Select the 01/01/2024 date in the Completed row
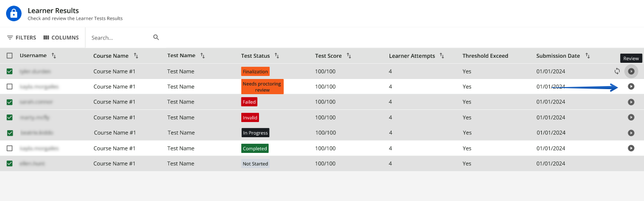Viewport: 644px width, 201px height. (551, 148)
